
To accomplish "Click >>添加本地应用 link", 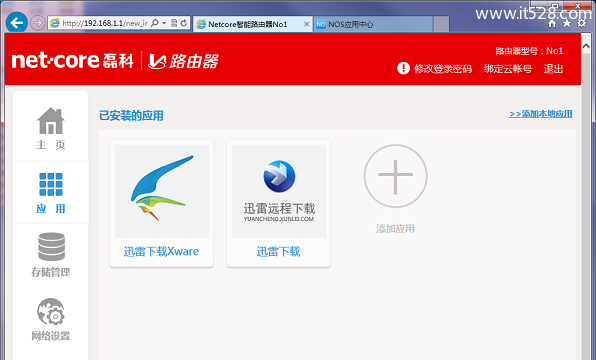I will tap(541, 114).
